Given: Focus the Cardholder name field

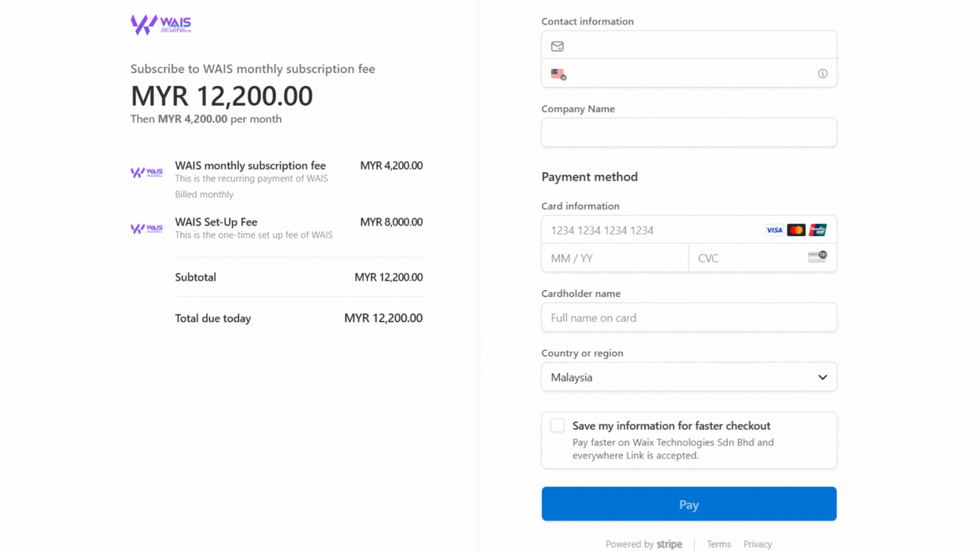Looking at the screenshot, I should pos(689,317).
